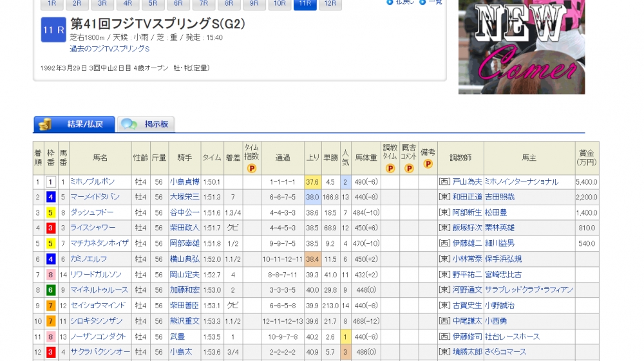Viewport: 644px width, 361px height.
Task: Open horse ノーザンコンダクト page
Action: (98, 337)
